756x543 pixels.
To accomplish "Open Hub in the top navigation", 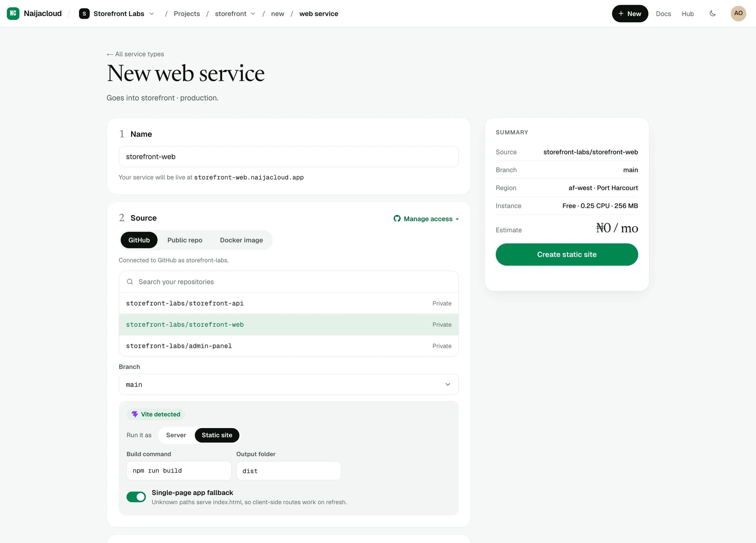I will 687,14.
